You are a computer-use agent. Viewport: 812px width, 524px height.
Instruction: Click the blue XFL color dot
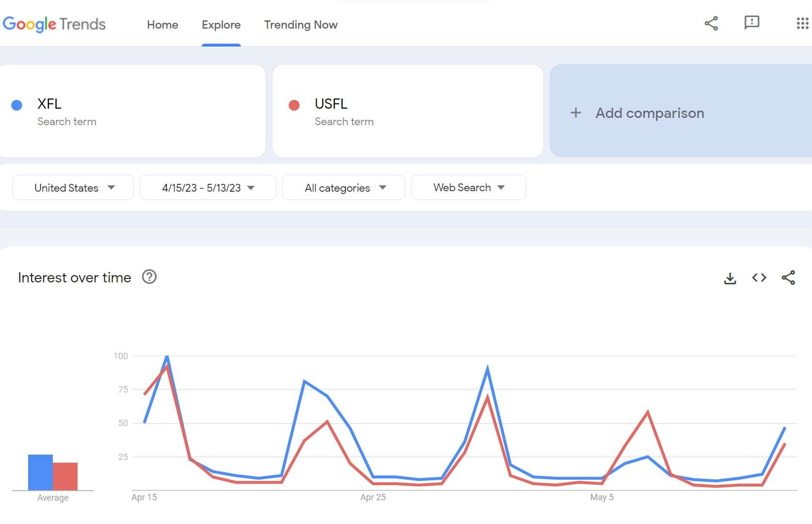17,105
